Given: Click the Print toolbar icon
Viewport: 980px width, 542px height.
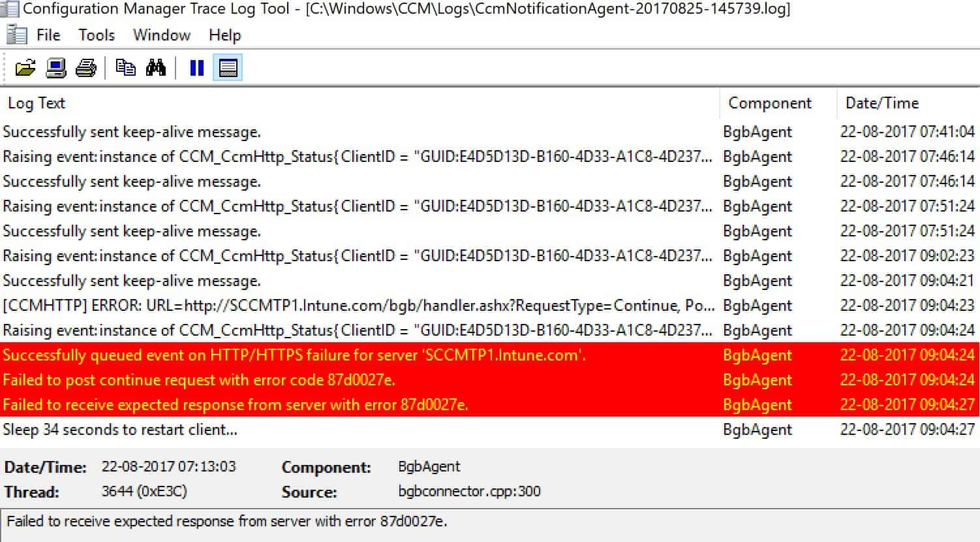Looking at the screenshot, I should (x=86, y=67).
